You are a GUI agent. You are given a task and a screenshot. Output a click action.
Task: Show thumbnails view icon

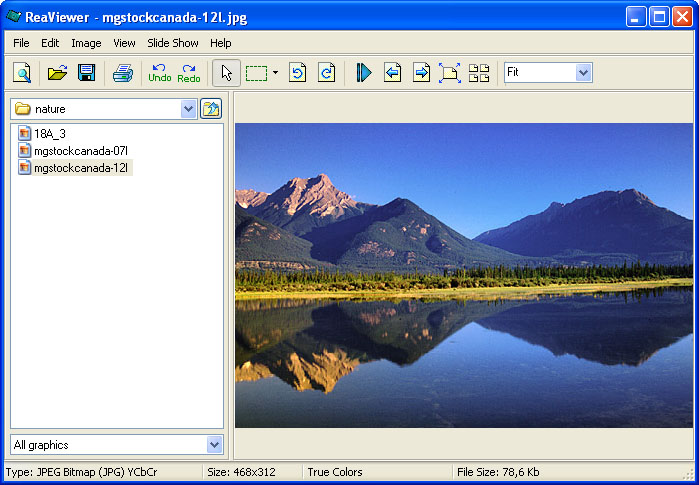pos(479,73)
